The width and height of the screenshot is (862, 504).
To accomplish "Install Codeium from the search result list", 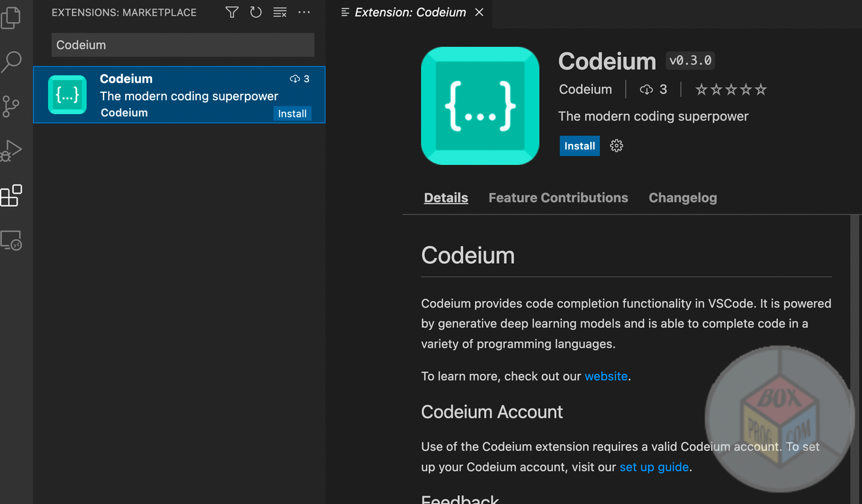I will [292, 114].
